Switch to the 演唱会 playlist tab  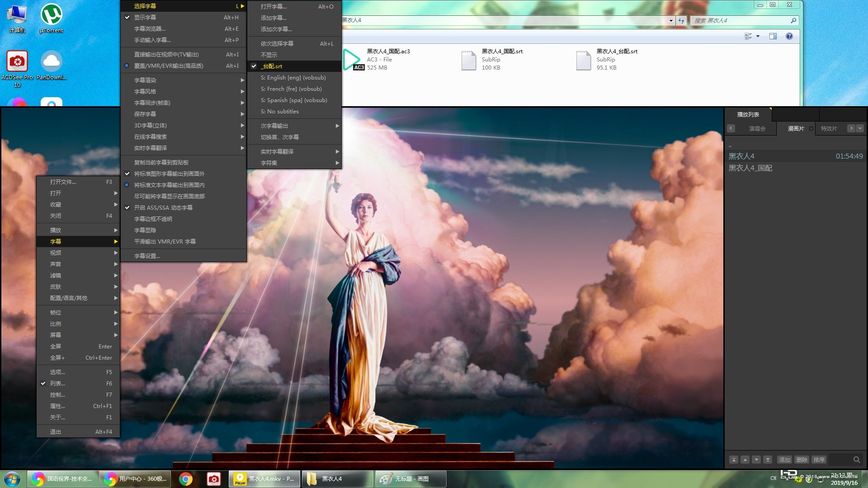tap(757, 129)
